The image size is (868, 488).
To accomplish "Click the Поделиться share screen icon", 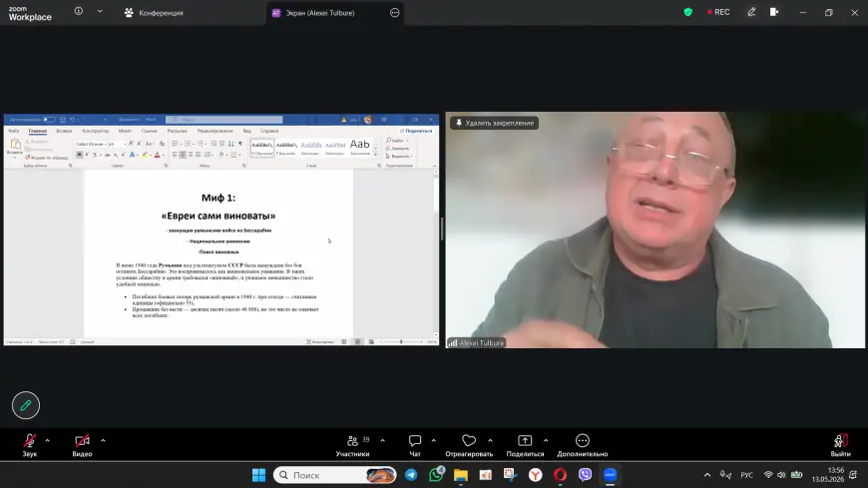I will pyautogui.click(x=525, y=440).
